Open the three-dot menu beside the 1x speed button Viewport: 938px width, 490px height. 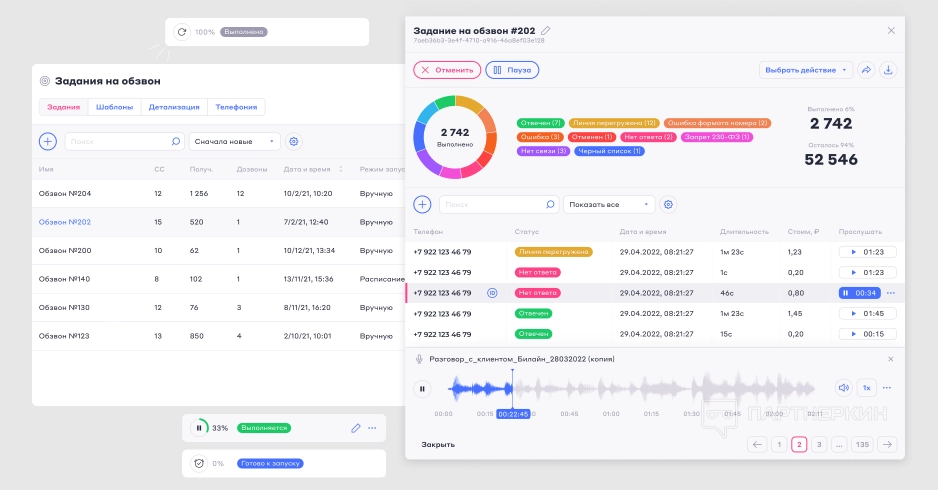pos(887,388)
